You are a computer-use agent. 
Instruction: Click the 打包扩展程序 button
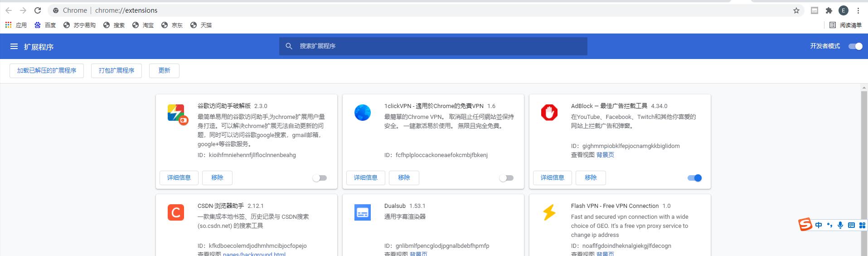(x=116, y=70)
